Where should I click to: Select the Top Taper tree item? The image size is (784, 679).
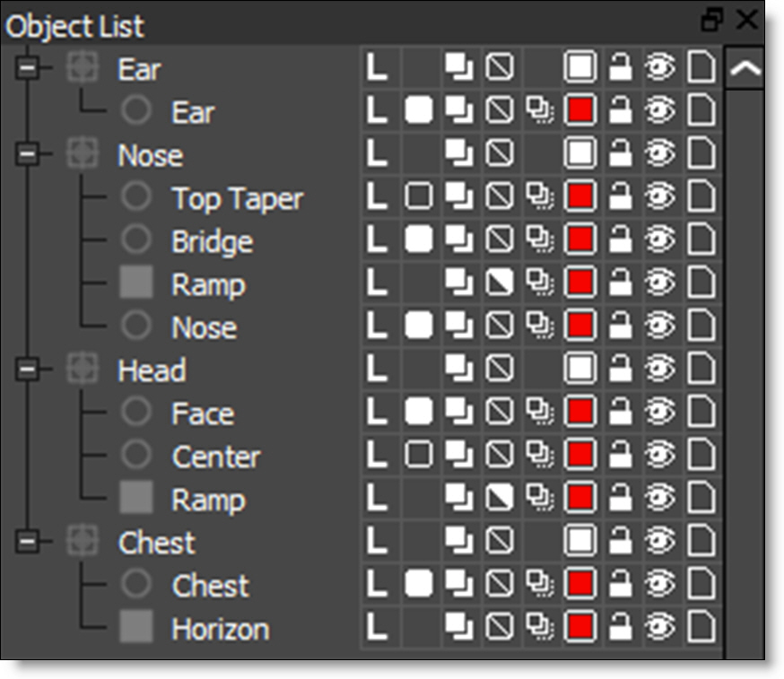pyautogui.click(x=237, y=198)
